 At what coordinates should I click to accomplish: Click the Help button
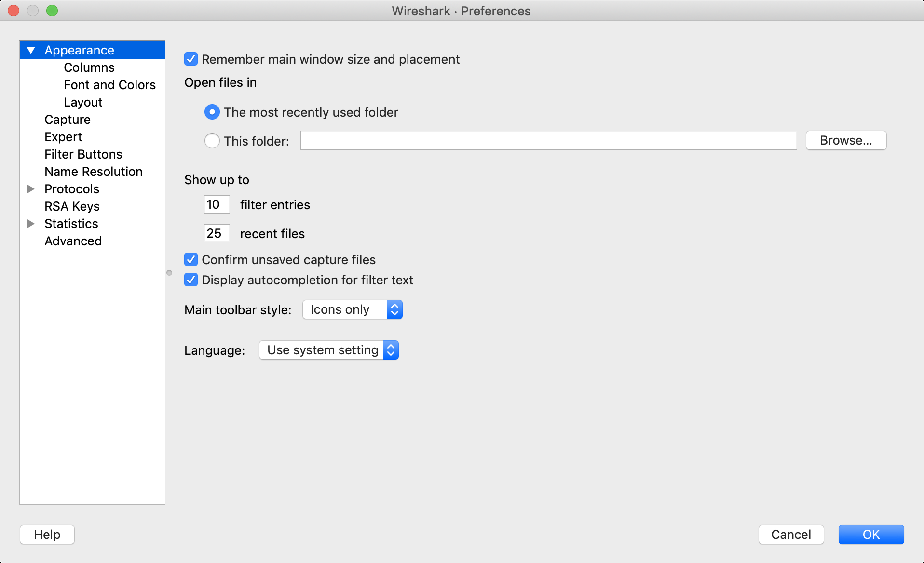coord(47,535)
